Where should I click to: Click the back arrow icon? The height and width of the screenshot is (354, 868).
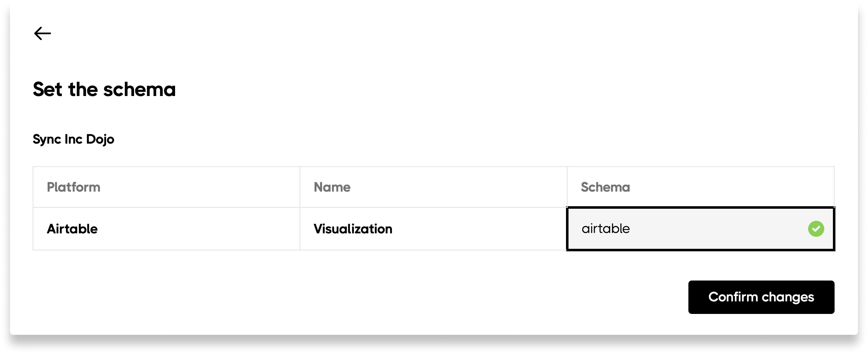pyautogui.click(x=43, y=33)
